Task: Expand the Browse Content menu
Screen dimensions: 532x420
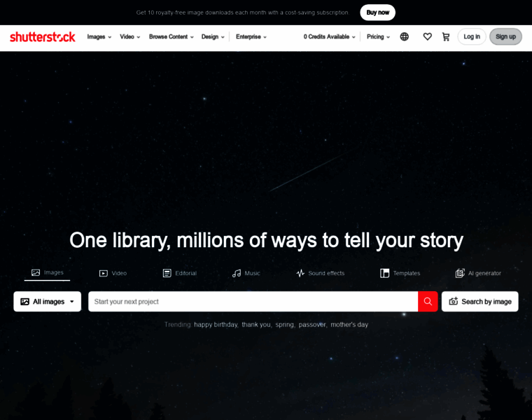Action: click(x=171, y=36)
